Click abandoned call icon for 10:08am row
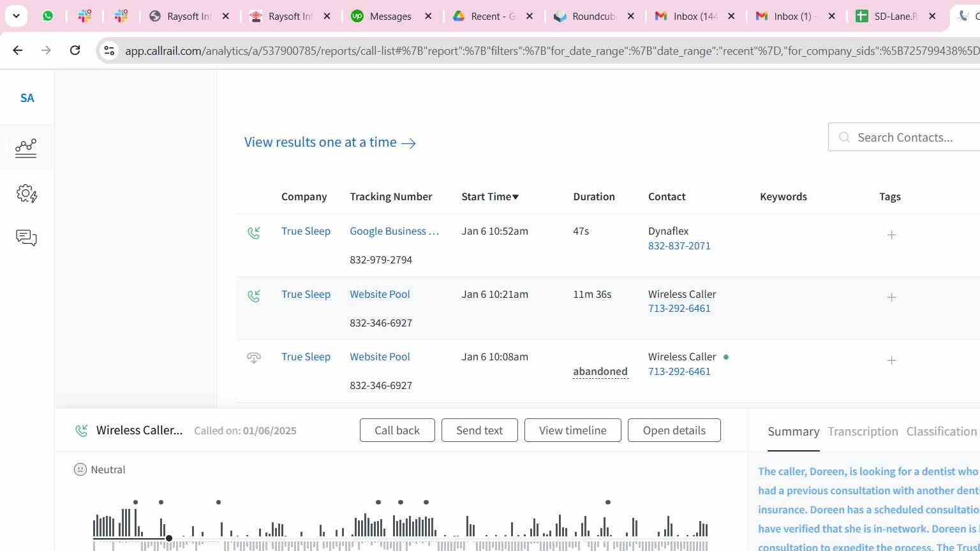Screen dimensions: 980x551 click(x=254, y=358)
